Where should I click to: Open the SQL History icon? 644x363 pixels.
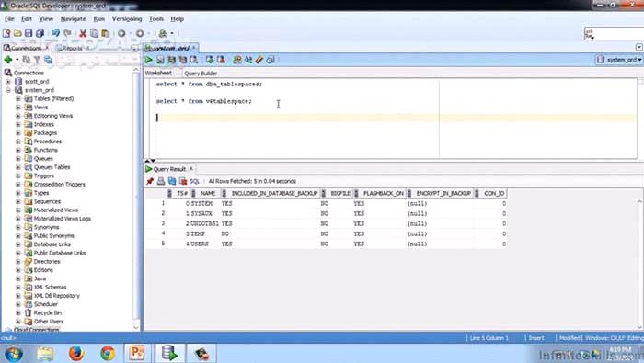click(x=270, y=60)
